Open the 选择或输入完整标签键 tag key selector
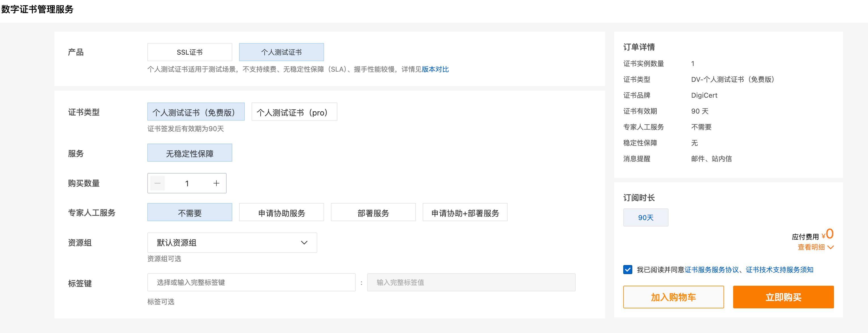The height and width of the screenshot is (333, 868). click(251, 283)
